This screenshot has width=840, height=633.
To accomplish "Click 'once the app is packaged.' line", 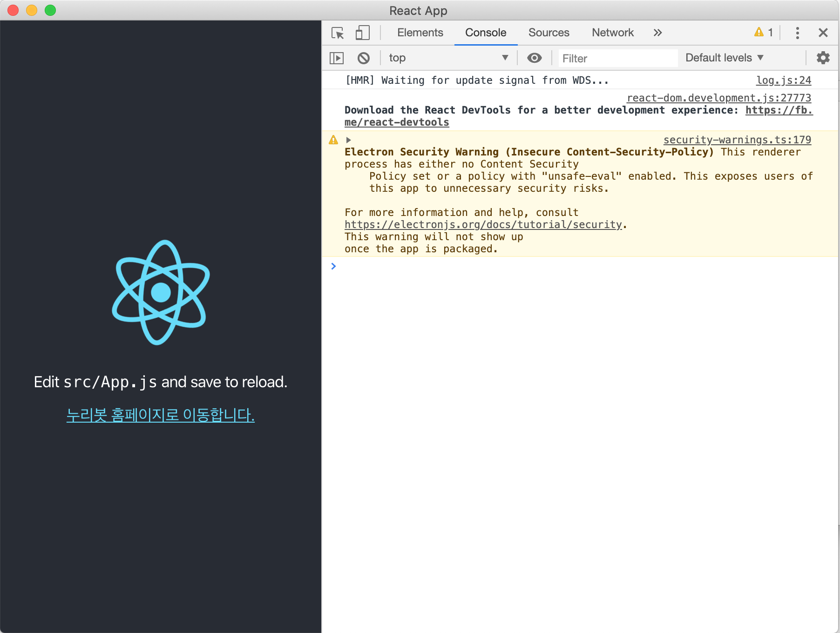I will coord(421,249).
